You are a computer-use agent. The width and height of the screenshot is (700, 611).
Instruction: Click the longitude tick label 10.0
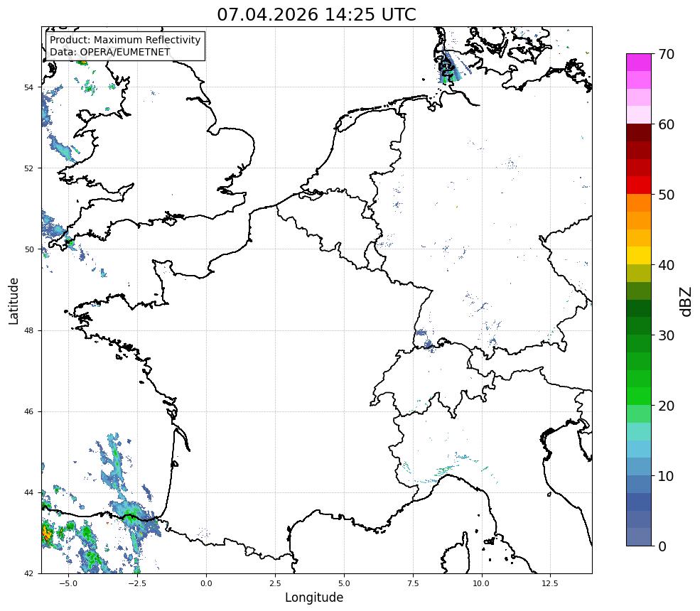tap(481, 583)
